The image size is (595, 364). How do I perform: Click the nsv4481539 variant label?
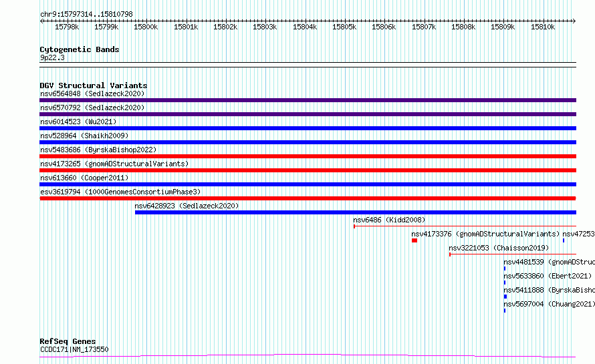pos(549,262)
